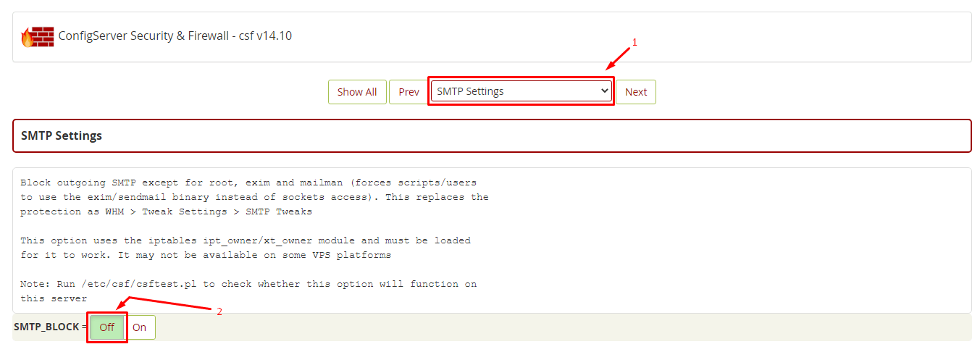Click the SMTP Settings section heading

[62, 135]
